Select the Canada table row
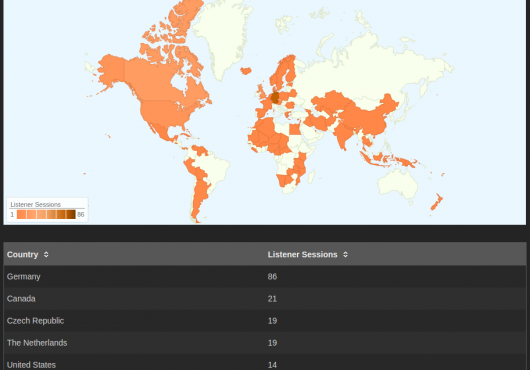 265,299
